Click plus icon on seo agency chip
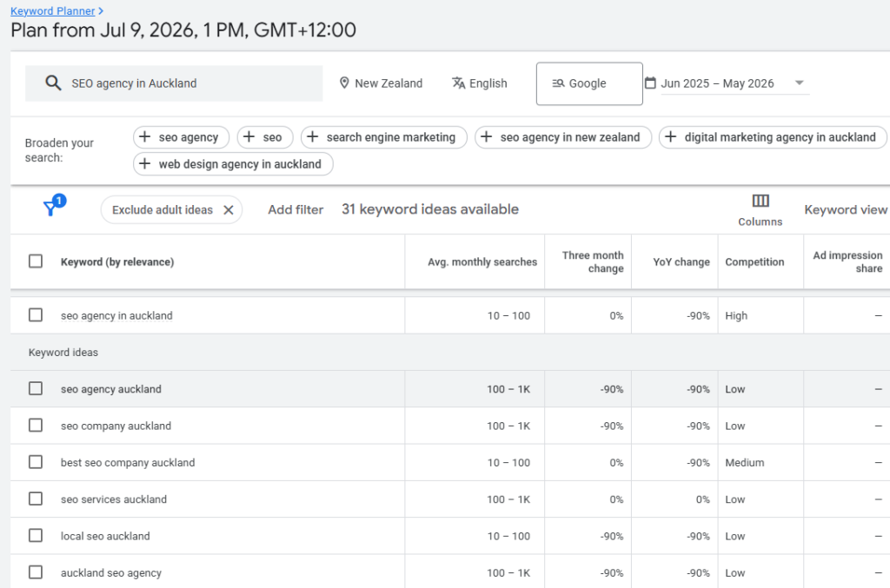This screenshot has height=588, width=890. [145, 136]
